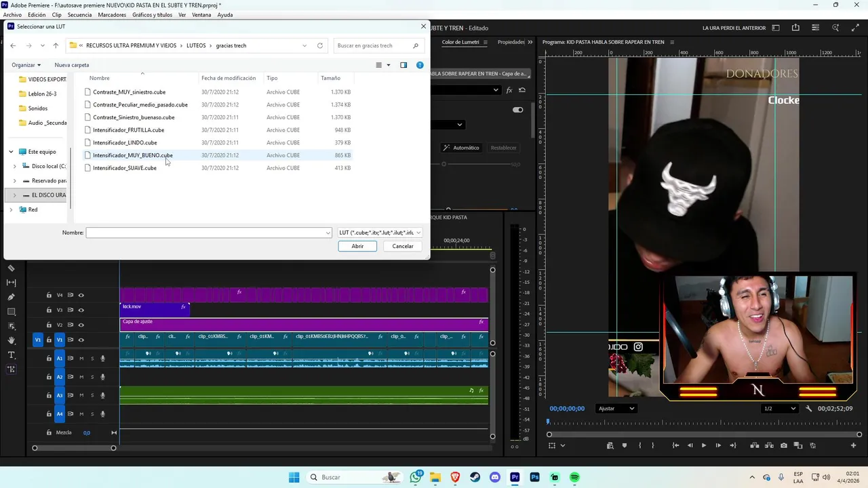
Task: Click the Quick Export share icon
Action: 795,28
